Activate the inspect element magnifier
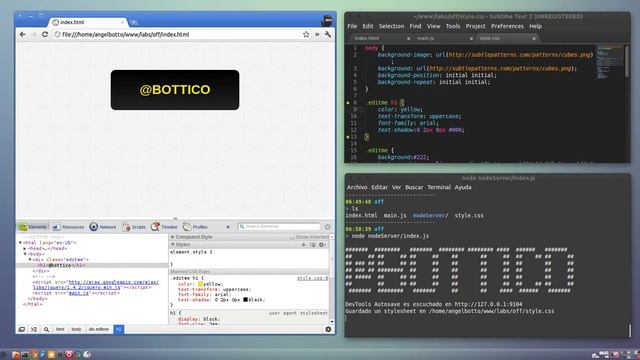Image resolution: width=640 pixels, height=360 pixels. (47, 329)
